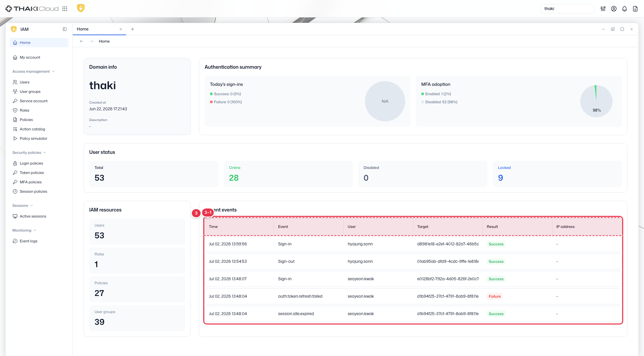Open the notifications bell
The height and width of the screenshot is (356, 644).
tap(625, 9)
